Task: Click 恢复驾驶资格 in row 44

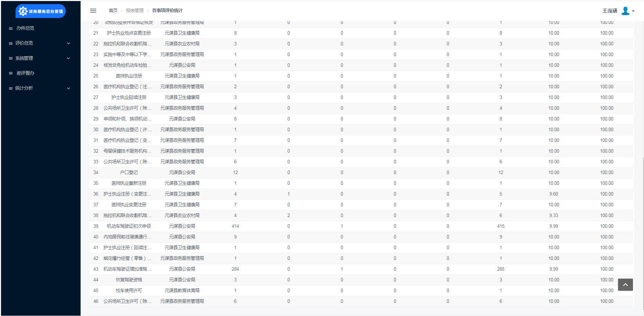Action: tap(129, 280)
